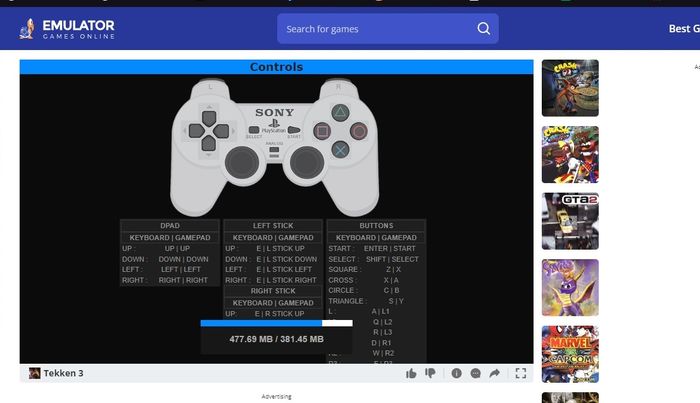Click the DOWN | DOWN DPAD row

click(170, 259)
